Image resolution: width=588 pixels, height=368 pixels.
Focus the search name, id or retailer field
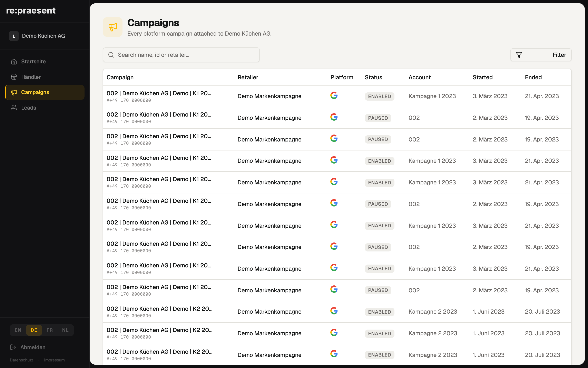click(181, 55)
